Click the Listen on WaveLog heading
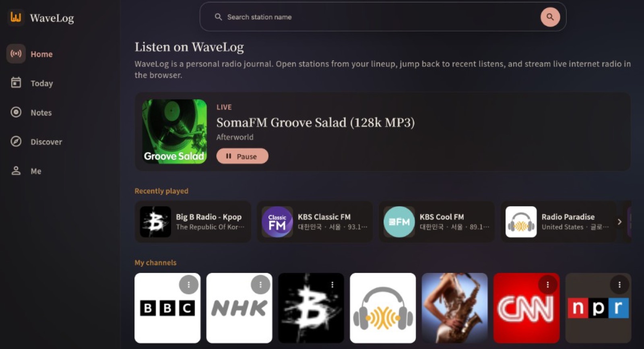 [x=189, y=47]
